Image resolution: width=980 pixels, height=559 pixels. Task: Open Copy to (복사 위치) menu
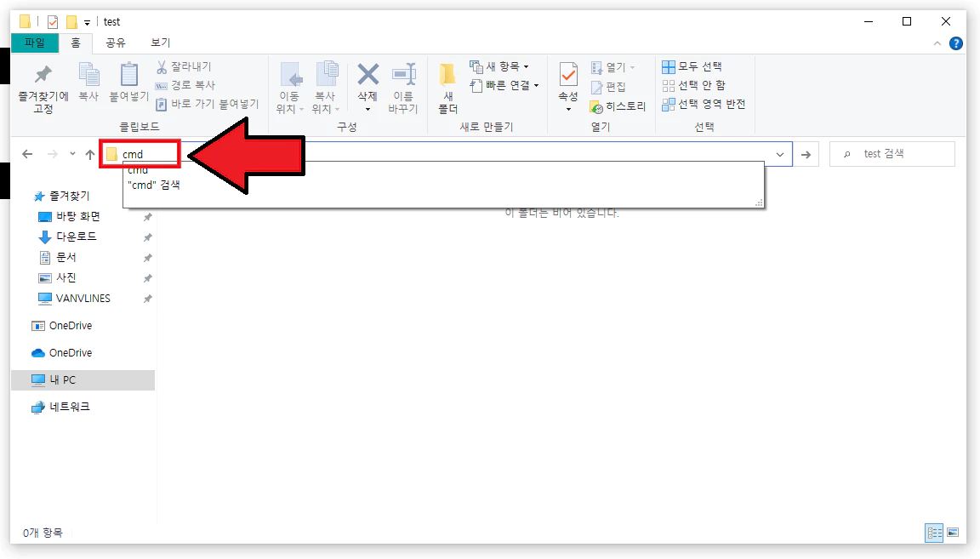[325, 88]
